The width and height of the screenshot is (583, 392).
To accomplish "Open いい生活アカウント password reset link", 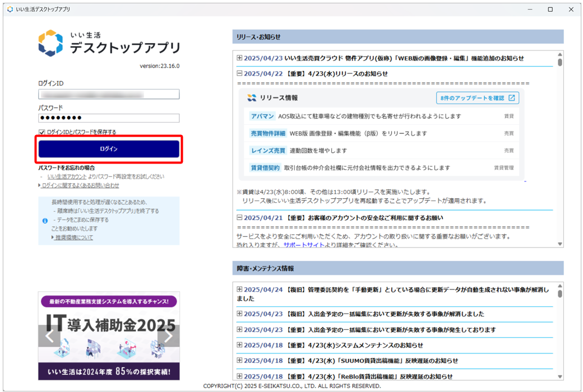I will pos(67,176).
